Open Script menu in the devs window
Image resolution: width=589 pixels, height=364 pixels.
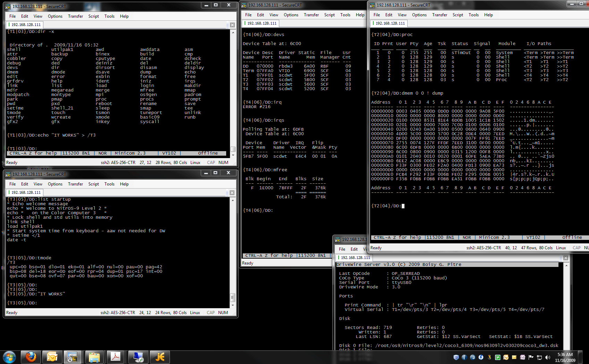pos(330,15)
